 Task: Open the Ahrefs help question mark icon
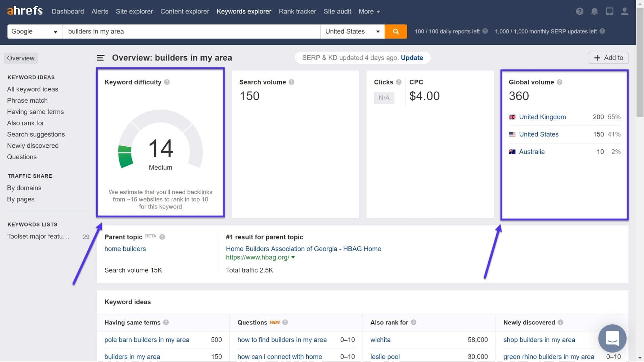(580, 11)
